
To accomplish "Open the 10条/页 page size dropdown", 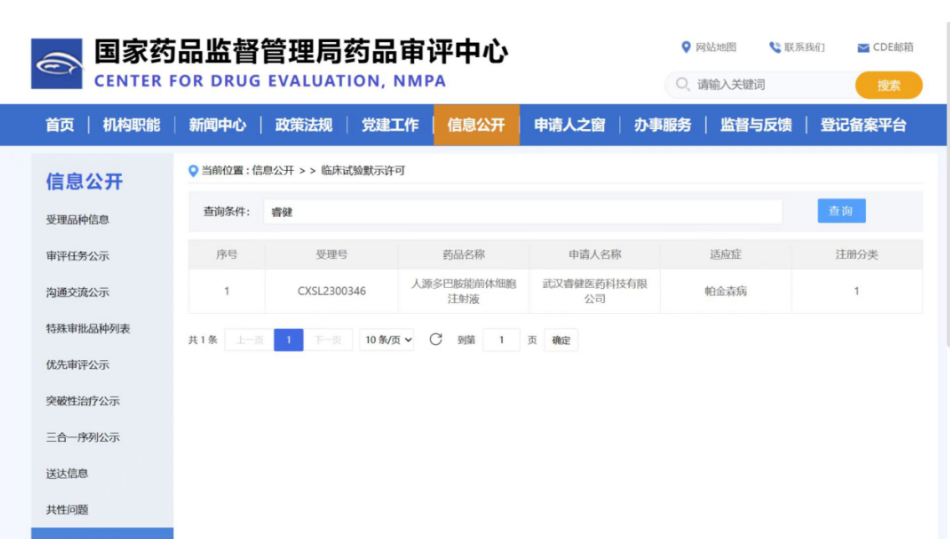I will (x=388, y=340).
